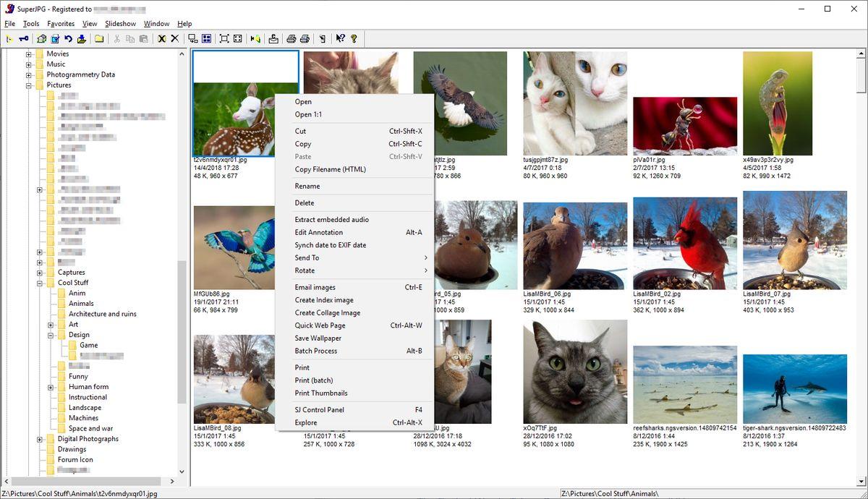
Task: Open the Slideshow menu
Action: (120, 24)
